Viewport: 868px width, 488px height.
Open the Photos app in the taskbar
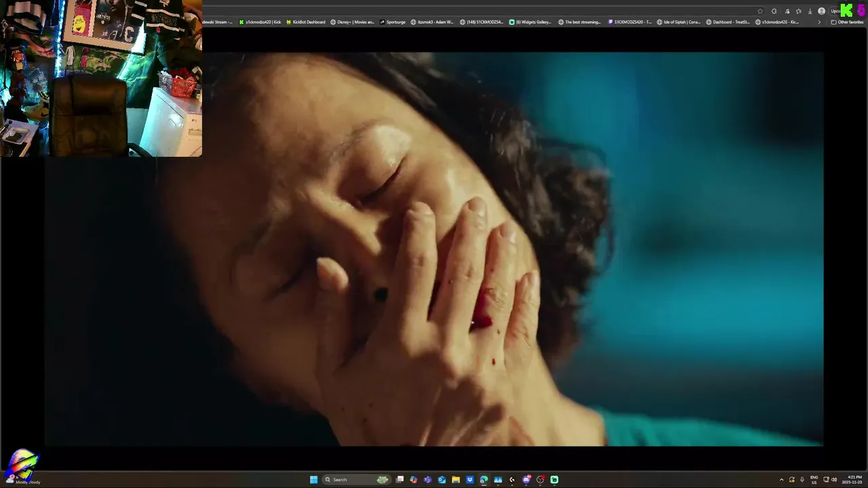point(498,479)
